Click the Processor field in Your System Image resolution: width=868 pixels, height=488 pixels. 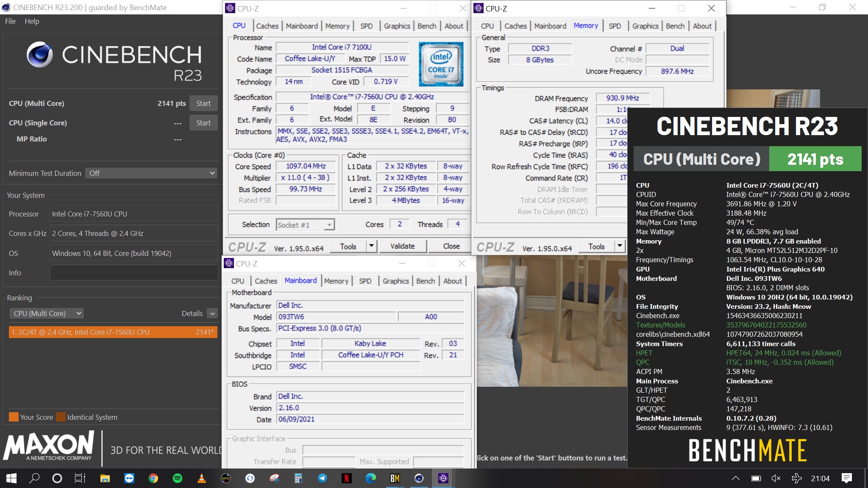coord(134,214)
